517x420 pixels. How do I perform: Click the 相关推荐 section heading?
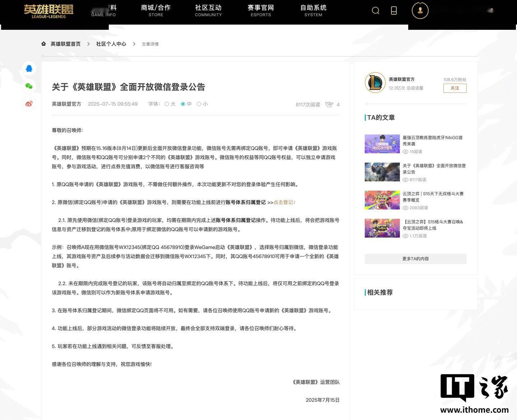click(380, 293)
